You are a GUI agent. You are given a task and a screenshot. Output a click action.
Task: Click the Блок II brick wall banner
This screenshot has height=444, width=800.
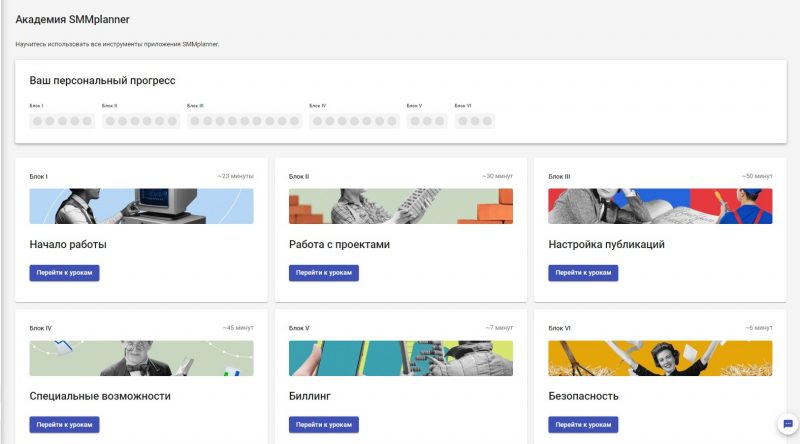pyautogui.click(x=400, y=206)
